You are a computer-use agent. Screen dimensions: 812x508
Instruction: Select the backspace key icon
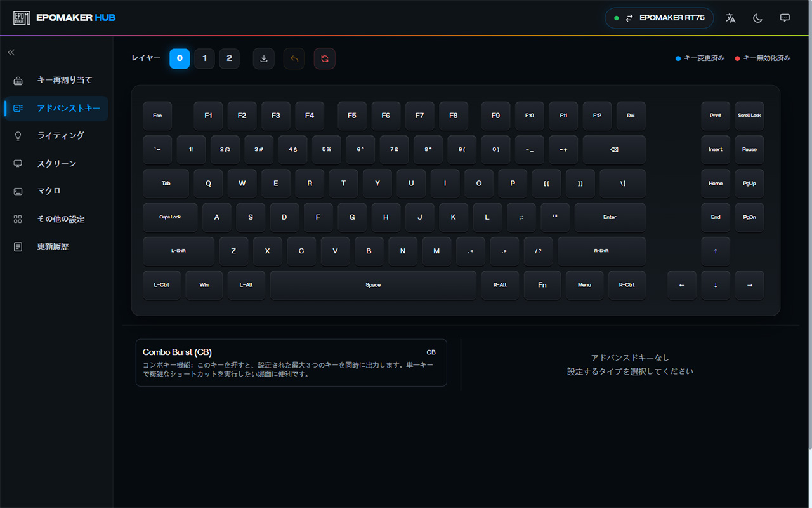[614, 150]
